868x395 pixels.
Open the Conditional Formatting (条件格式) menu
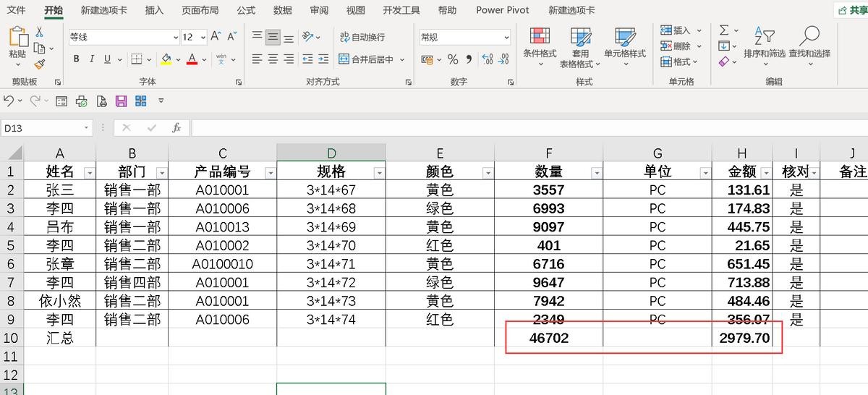(540, 48)
